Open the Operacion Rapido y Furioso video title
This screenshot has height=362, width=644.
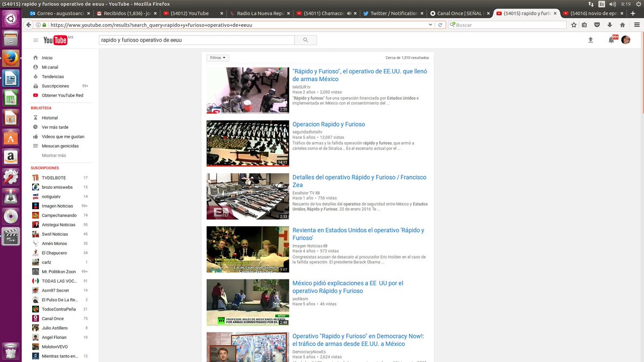click(x=328, y=124)
